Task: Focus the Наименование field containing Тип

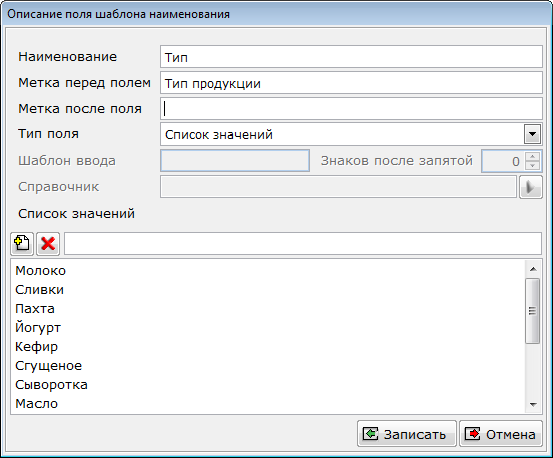Action: pyautogui.click(x=351, y=56)
